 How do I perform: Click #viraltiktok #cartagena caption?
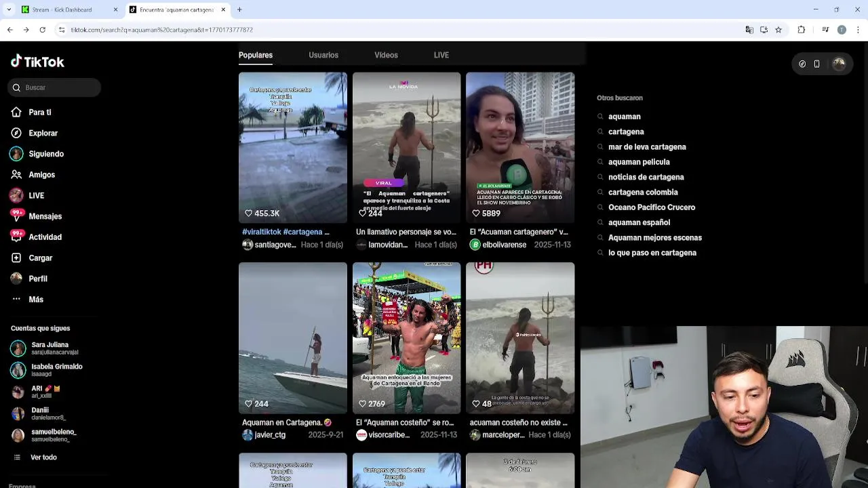click(285, 232)
